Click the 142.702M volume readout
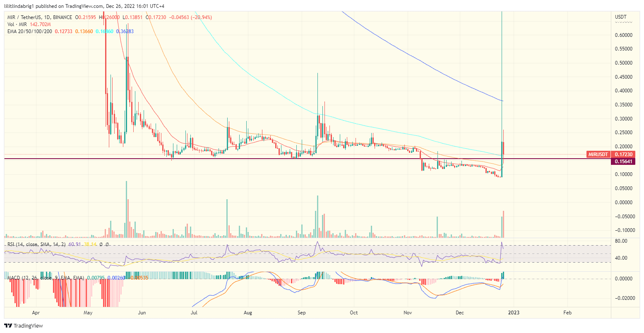This screenshot has width=644, height=333. point(40,24)
